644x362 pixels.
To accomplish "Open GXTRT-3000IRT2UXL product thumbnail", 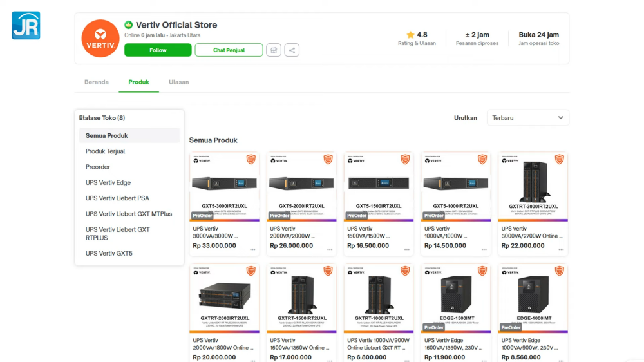I will (533, 187).
